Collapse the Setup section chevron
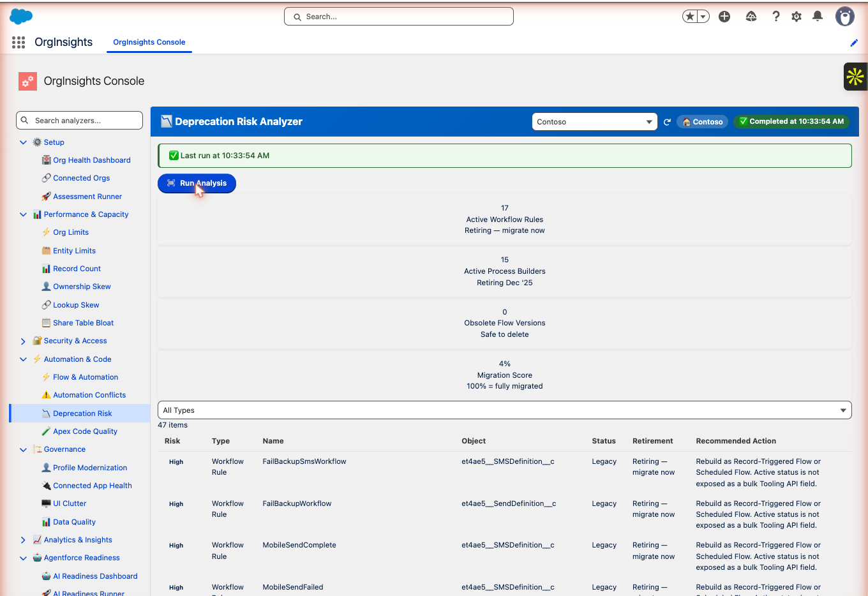Image resolution: width=868 pixels, height=596 pixels. coord(23,142)
